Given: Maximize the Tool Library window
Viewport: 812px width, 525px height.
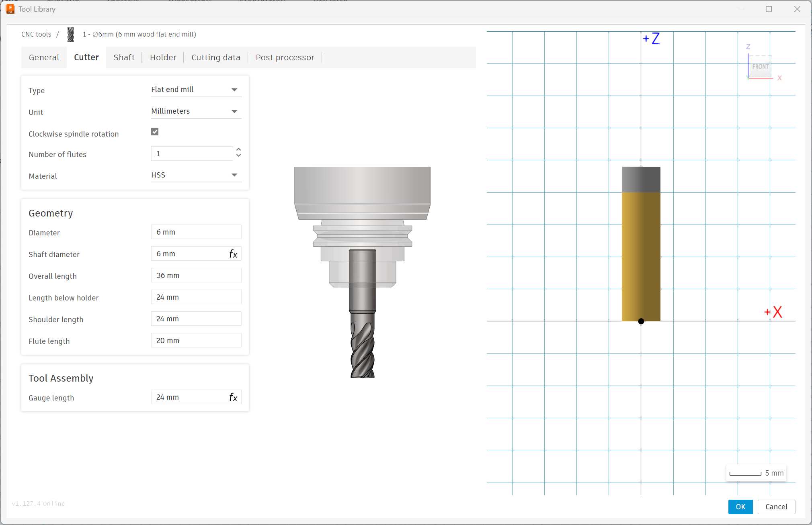Looking at the screenshot, I should [769, 9].
